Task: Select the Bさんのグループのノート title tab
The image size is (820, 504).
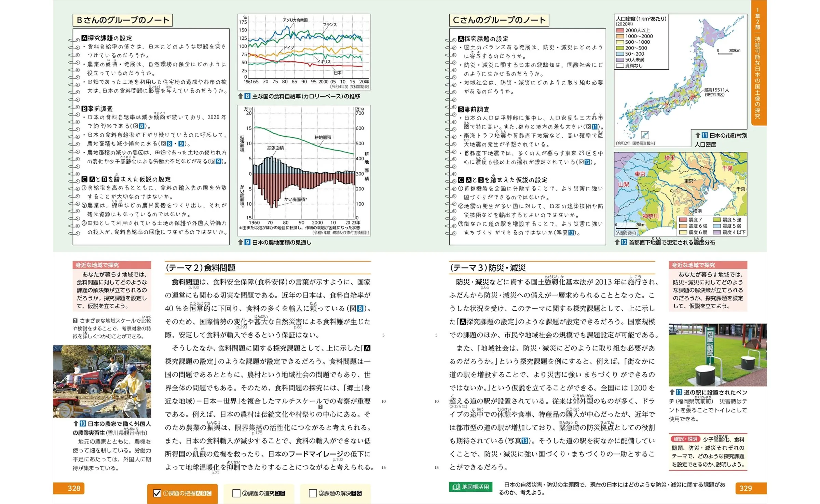Action: tap(123, 20)
